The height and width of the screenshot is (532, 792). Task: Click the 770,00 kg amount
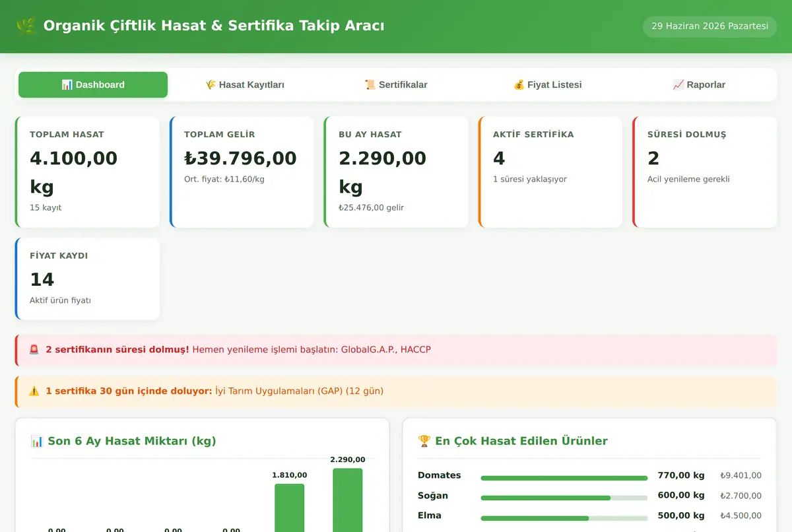point(681,475)
